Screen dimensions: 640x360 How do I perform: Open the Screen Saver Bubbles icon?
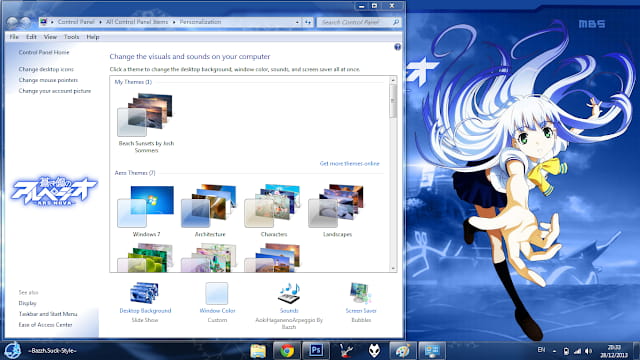tap(361, 293)
